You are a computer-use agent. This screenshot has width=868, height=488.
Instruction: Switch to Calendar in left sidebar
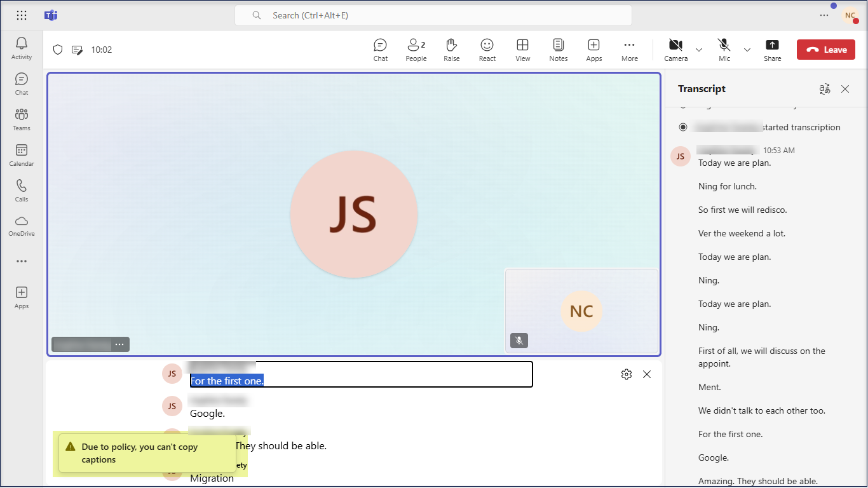22,154
